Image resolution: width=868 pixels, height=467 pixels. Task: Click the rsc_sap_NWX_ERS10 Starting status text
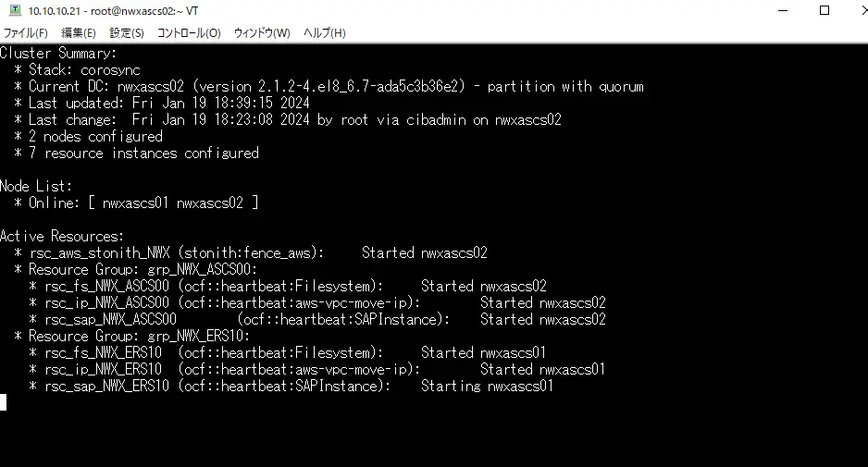click(x=451, y=386)
